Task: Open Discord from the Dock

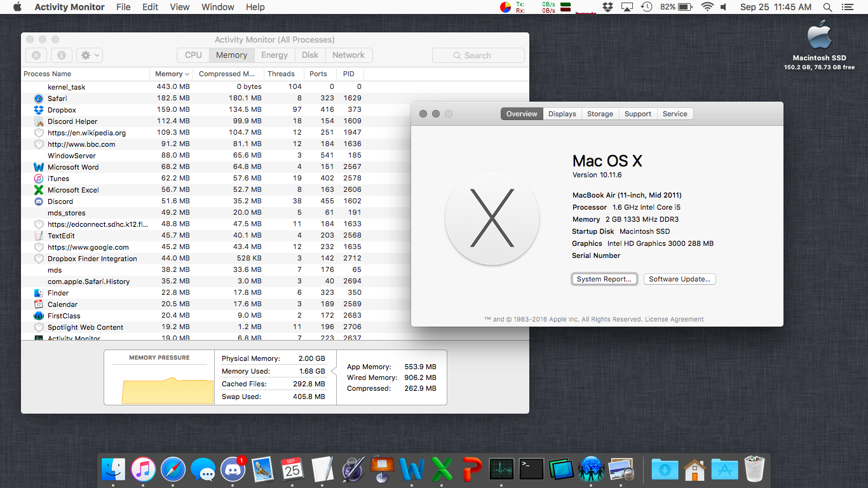Action: [233, 470]
